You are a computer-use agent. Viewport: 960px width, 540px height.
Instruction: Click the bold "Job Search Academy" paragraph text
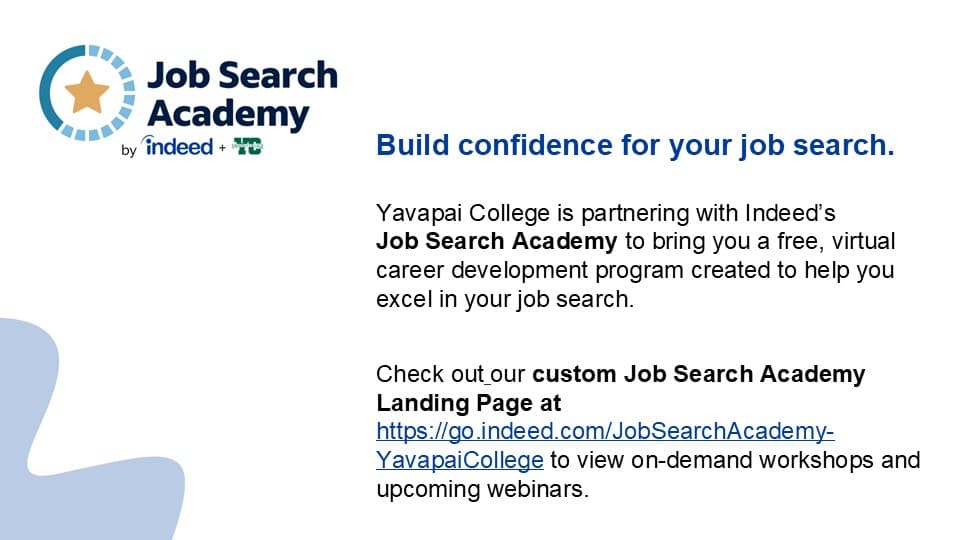(497, 241)
